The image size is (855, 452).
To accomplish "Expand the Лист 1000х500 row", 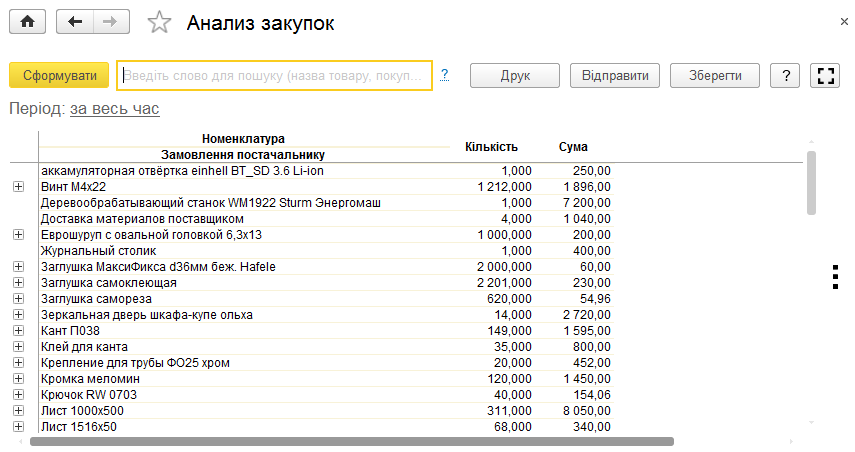I will pyautogui.click(x=19, y=411).
